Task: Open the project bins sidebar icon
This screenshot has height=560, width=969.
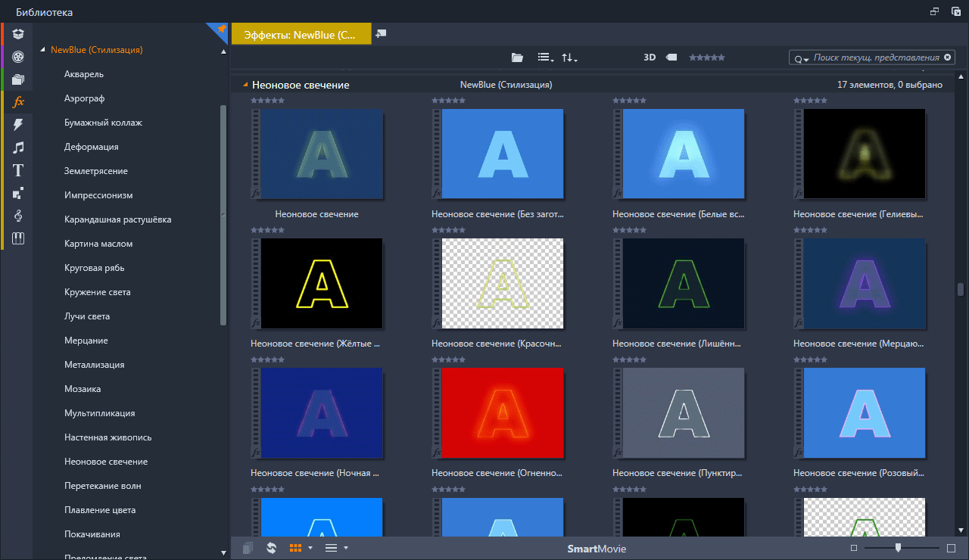Action: point(18,34)
